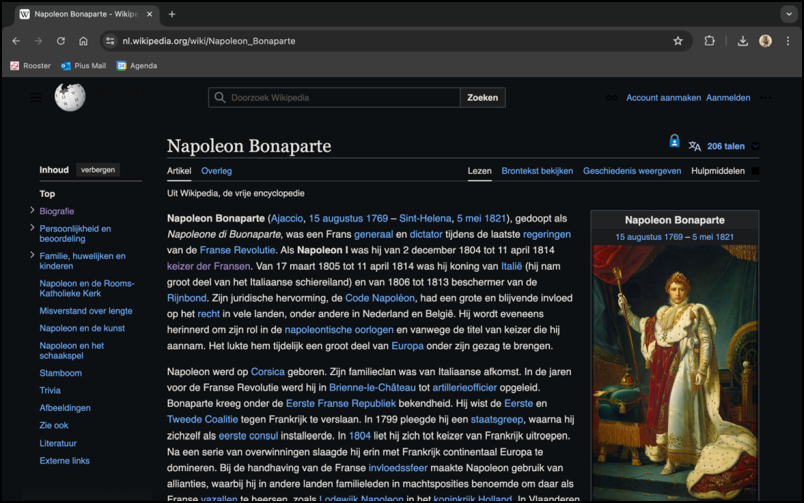804x503 pixels.
Task: Go to Afbeeldingen section
Action: click(x=65, y=408)
